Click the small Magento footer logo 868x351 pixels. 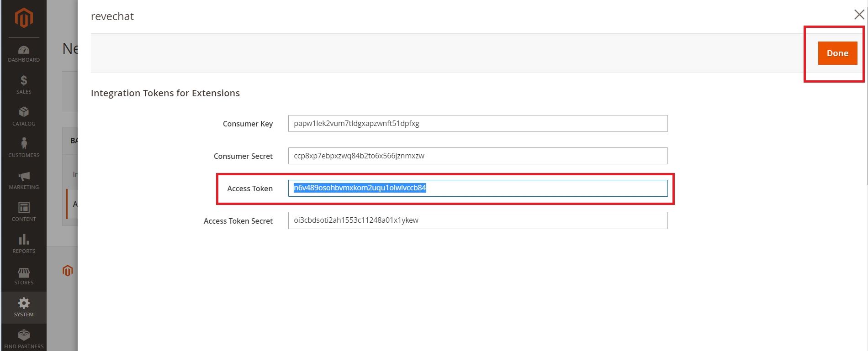[68, 271]
